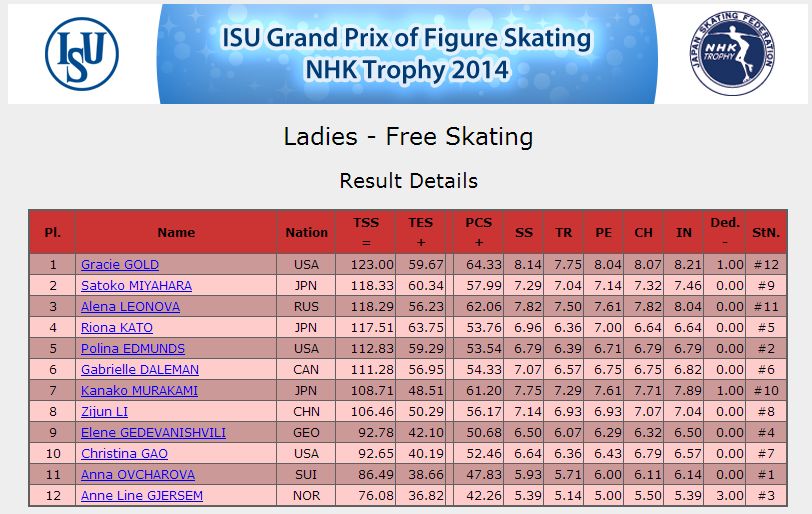Select the Anna OVCHAROVA link
812x514 pixels.
(138, 475)
